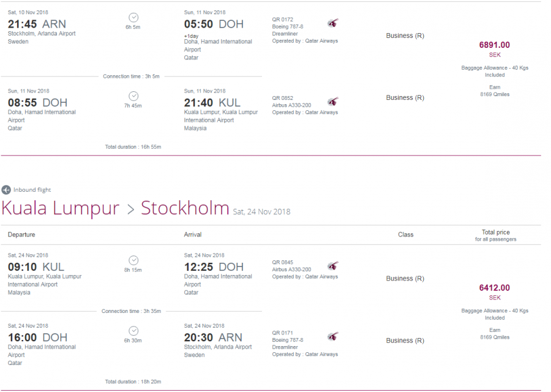The width and height of the screenshot is (551, 392).
Task: Click the Inbound flight back arrow icon
Action: [x=6, y=190]
